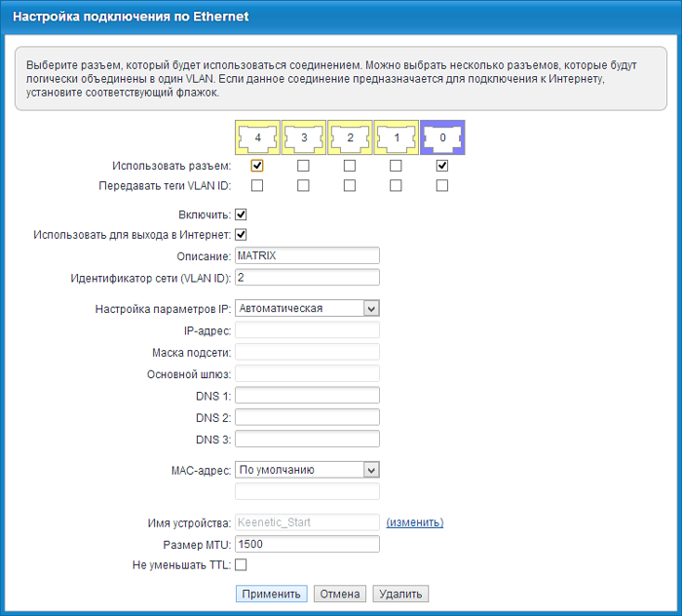Click Ethernet port 1 icon
682x616 pixels.
tap(397, 137)
